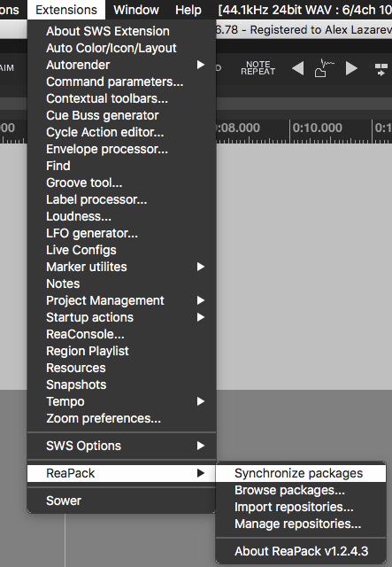Viewport: 392px width, 567px height.
Task: Open the Window menu in menu bar
Action: coord(136,10)
